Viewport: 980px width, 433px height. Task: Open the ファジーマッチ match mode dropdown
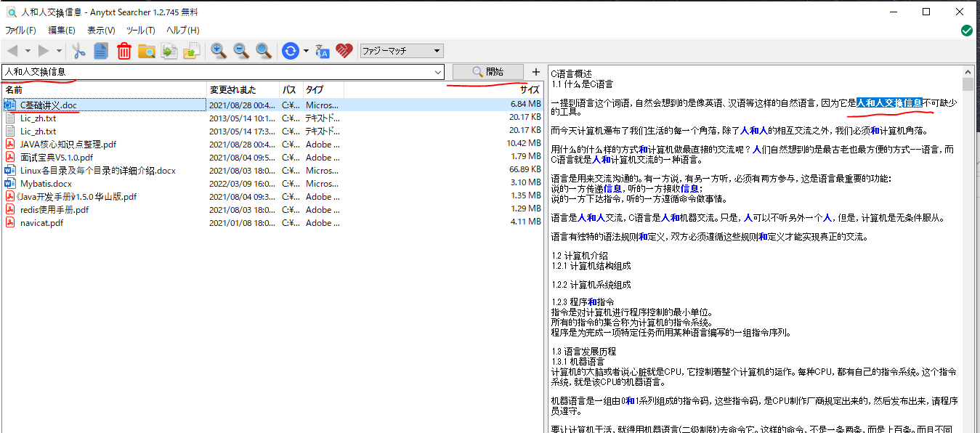pyautogui.click(x=402, y=51)
